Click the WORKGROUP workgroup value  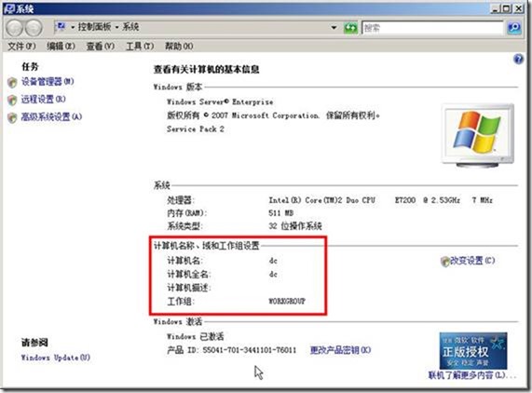tap(287, 301)
